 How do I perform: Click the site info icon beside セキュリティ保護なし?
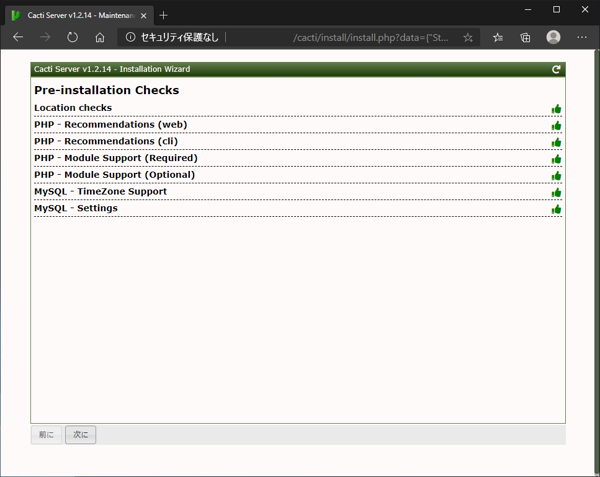tap(130, 37)
